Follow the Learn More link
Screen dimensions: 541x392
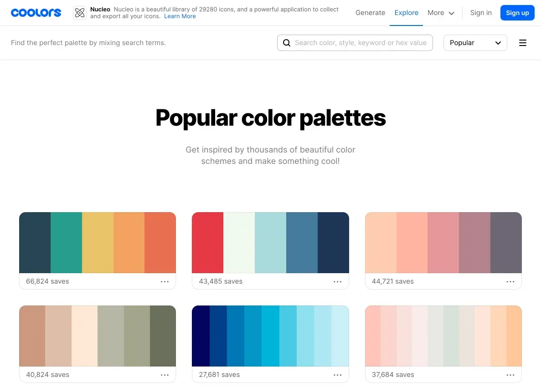180,16
